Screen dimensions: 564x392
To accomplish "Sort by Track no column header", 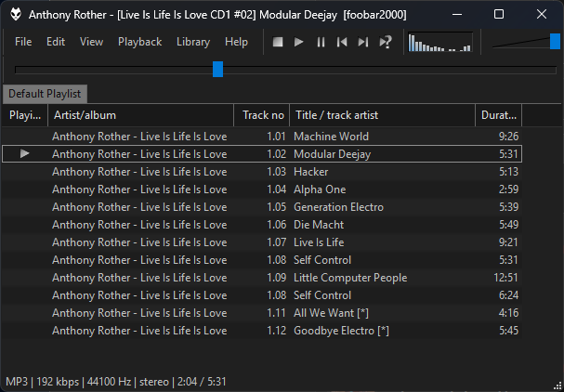I will click(x=262, y=115).
